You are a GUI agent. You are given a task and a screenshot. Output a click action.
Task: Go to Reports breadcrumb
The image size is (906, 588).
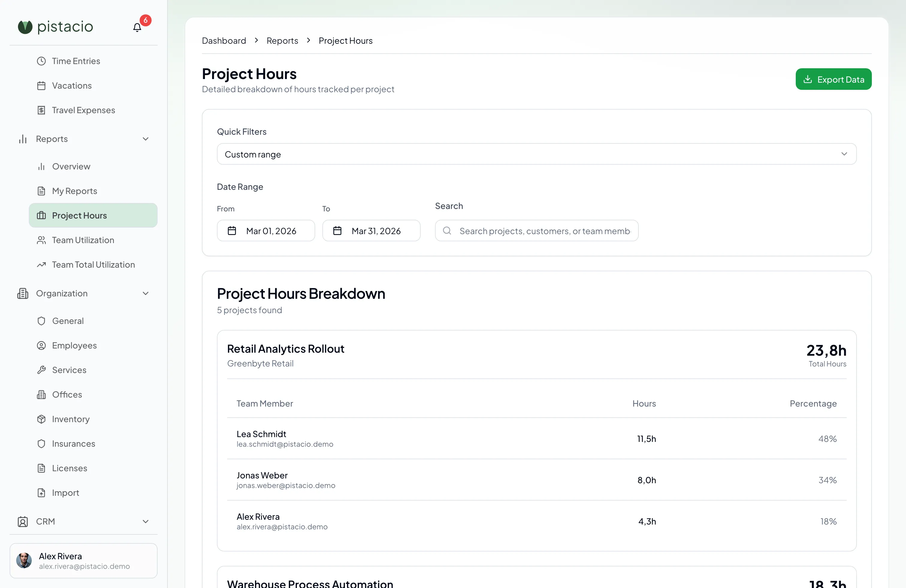coord(282,40)
